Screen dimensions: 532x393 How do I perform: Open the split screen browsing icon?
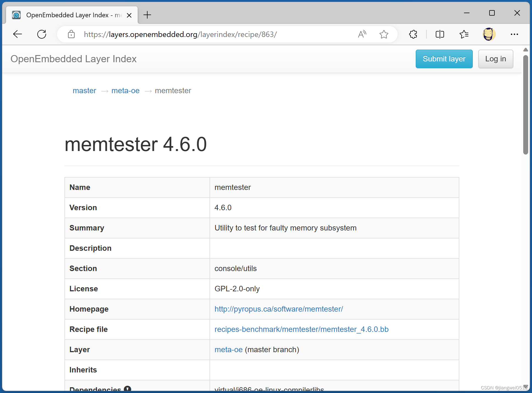pyautogui.click(x=440, y=34)
